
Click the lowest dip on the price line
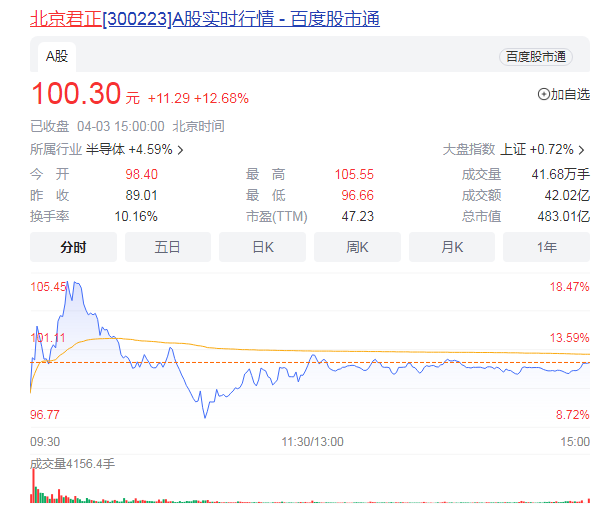(205, 416)
